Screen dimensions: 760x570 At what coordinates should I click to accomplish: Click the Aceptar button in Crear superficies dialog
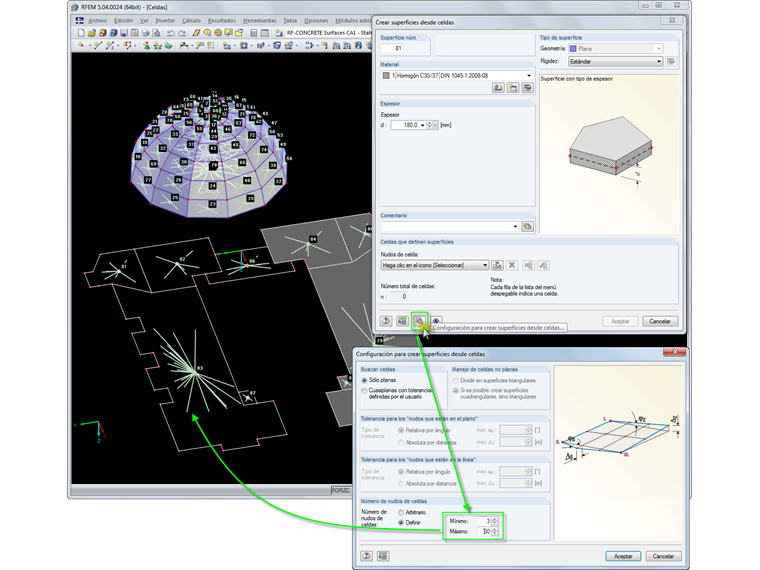coord(620,321)
